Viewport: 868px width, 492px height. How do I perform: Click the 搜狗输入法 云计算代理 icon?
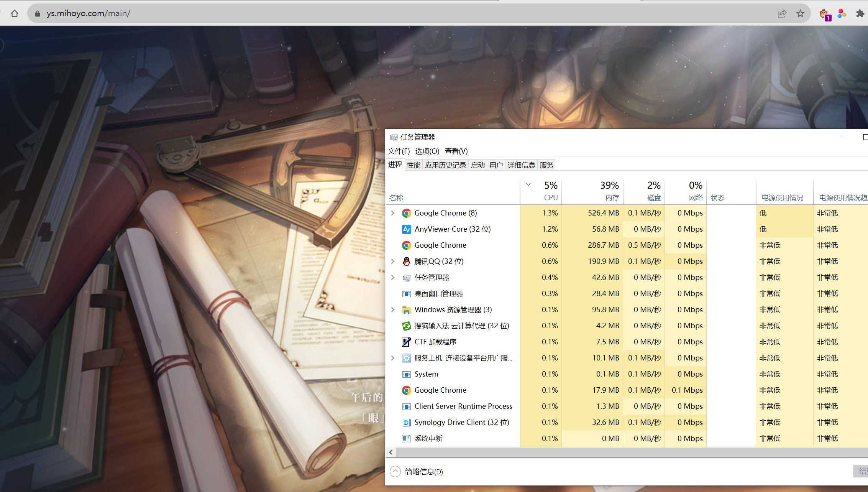tap(406, 326)
